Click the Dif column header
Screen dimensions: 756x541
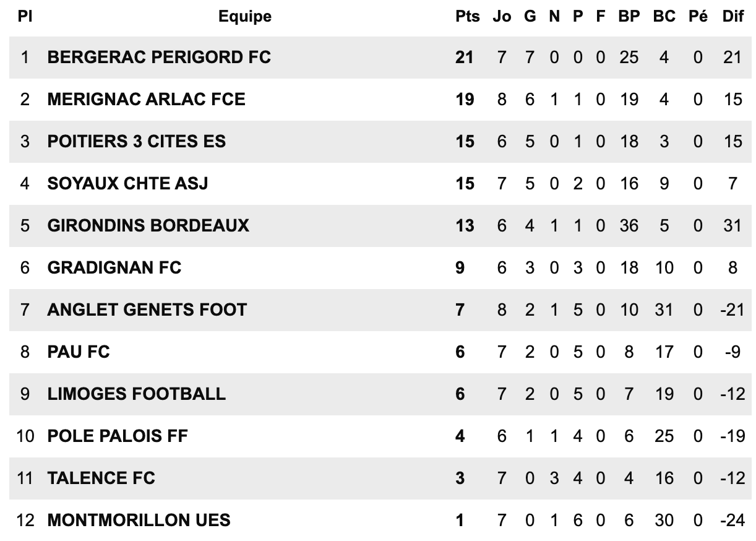[733, 17]
